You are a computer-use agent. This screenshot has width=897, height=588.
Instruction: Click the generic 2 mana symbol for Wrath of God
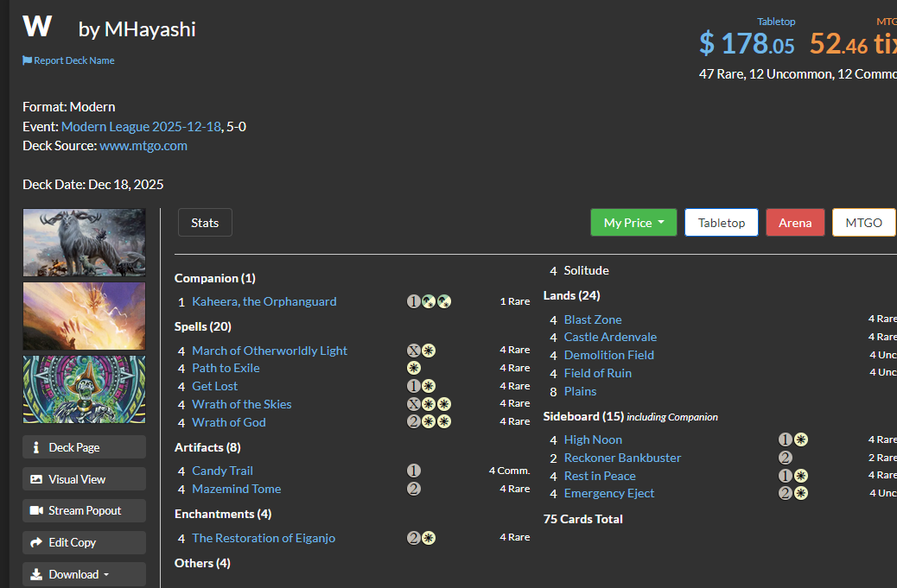click(x=414, y=421)
